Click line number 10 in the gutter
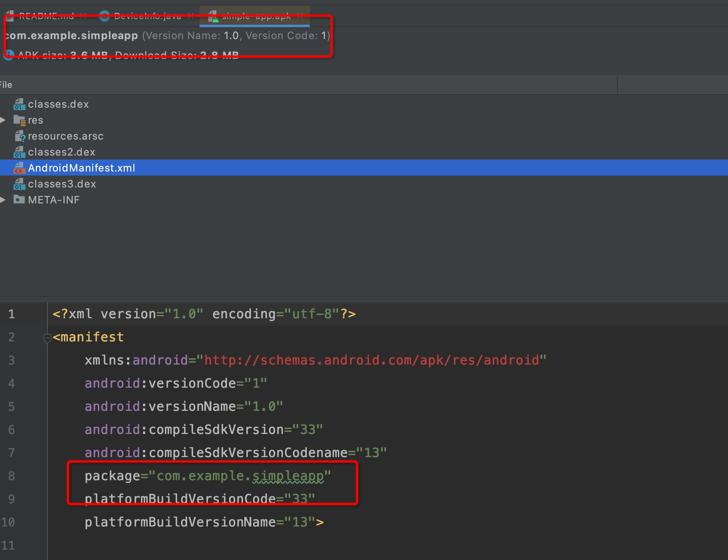 [8, 522]
